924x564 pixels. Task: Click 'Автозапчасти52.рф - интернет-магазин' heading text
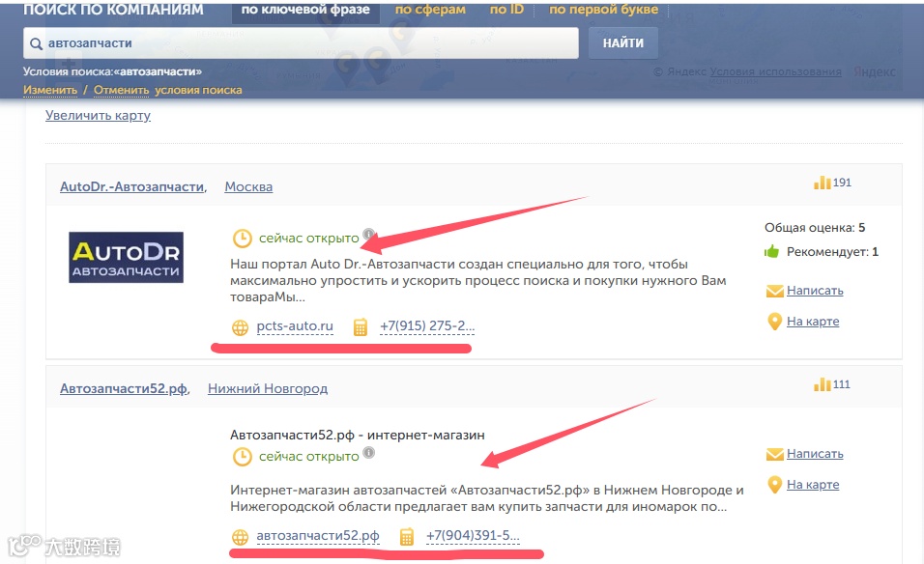[357, 436]
